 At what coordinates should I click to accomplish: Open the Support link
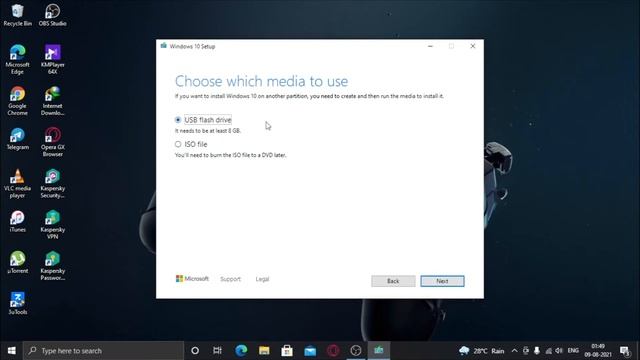(230, 279)
